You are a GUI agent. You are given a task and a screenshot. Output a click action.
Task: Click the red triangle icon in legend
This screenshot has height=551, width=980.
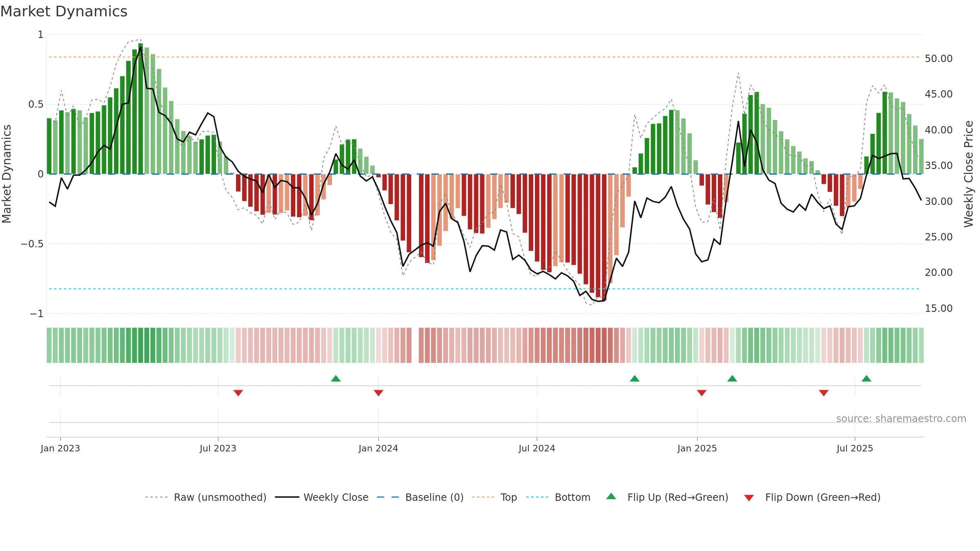pos(749,498)
